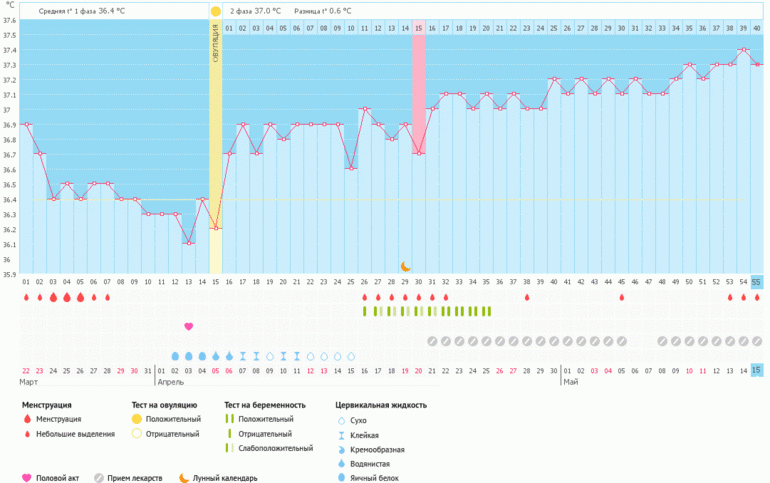Click spotting drop on cycle day 45
Image resolution: width=770 pixels, height=483 pixels.
pyautogui.click(x=622, y=297)
